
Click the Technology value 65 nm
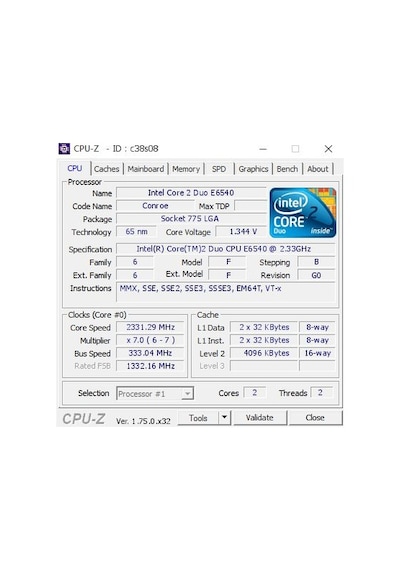[136, 232]
